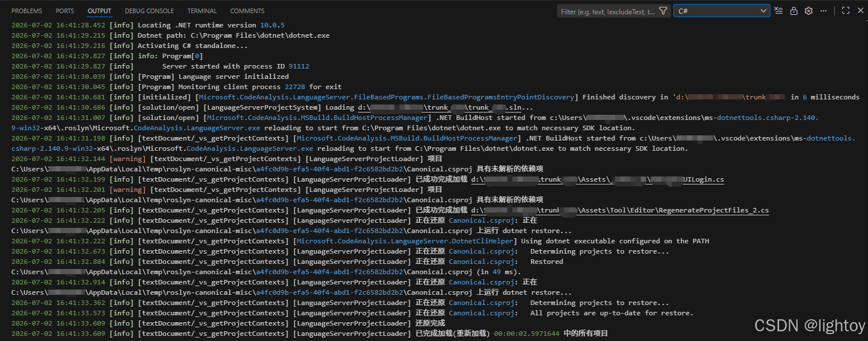Click 'All projects are up-to-date for restore.'
This screenshot has width=868, height=341.
(x=612, y=313)
